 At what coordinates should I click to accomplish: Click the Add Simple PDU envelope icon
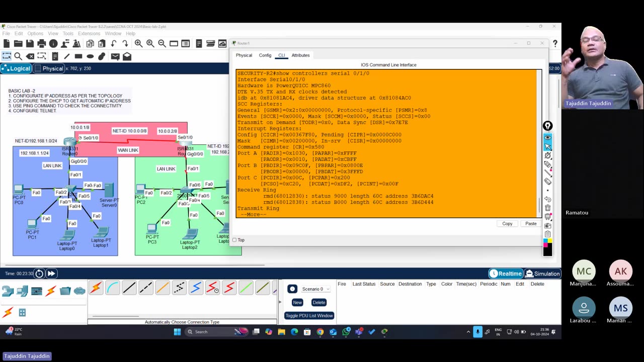point(115,56)
